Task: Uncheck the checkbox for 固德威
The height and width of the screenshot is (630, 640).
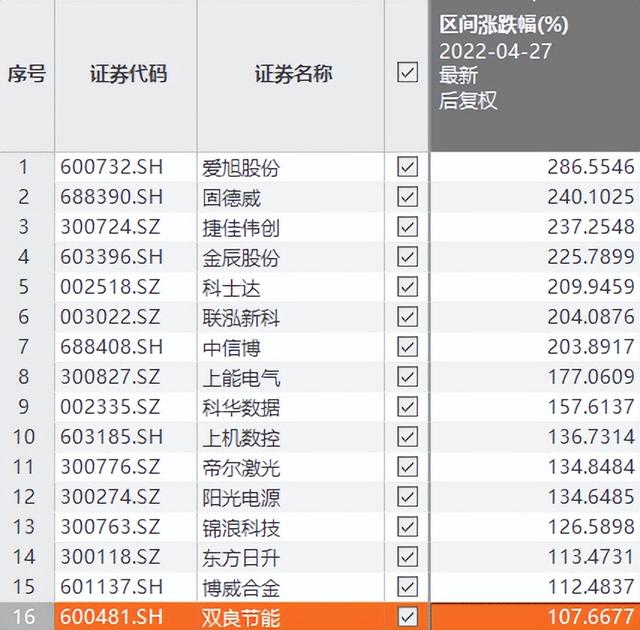Action: [407, 197]
